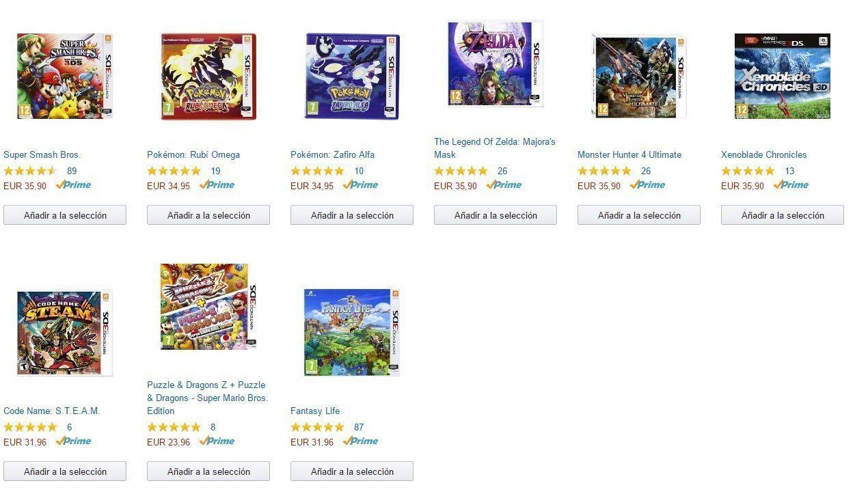
Task: View the 89 reviews for Super Smash Bros.
Action: pyautogui.click(x=72, y=171)
